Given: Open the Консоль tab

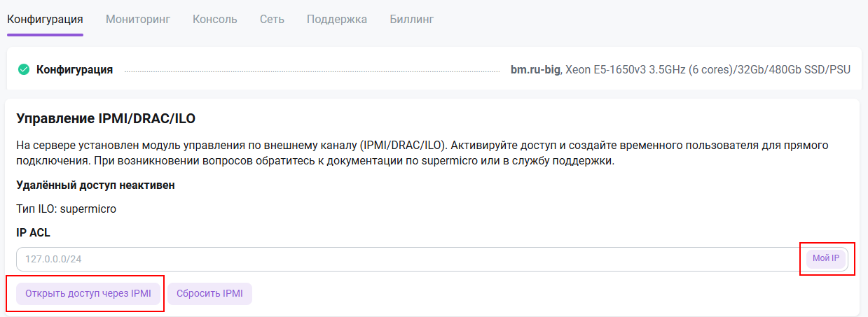Looking at the screenshot, I should point(214,19).
